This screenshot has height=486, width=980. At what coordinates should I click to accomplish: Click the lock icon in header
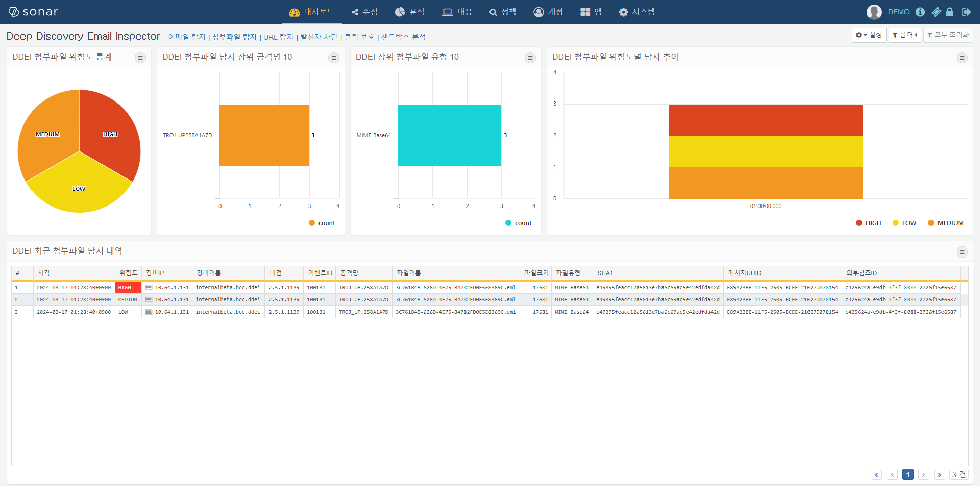[950, 12]
